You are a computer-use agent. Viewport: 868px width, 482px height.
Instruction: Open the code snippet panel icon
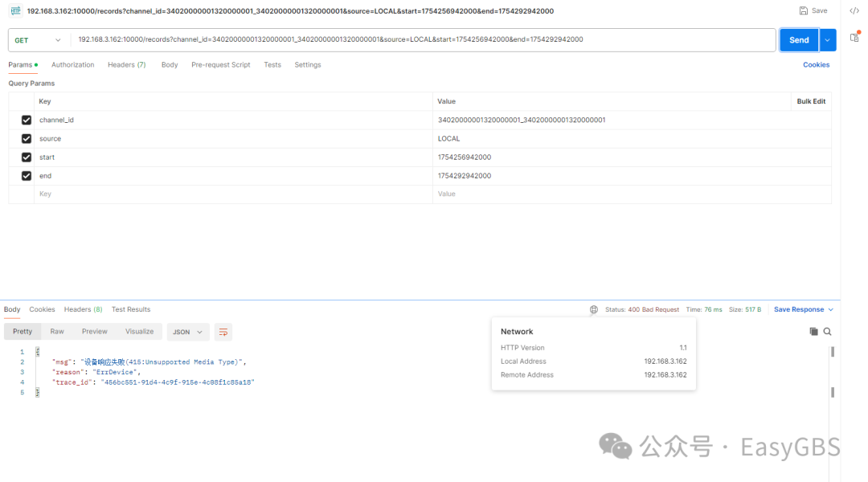click(x=854, y=10)
